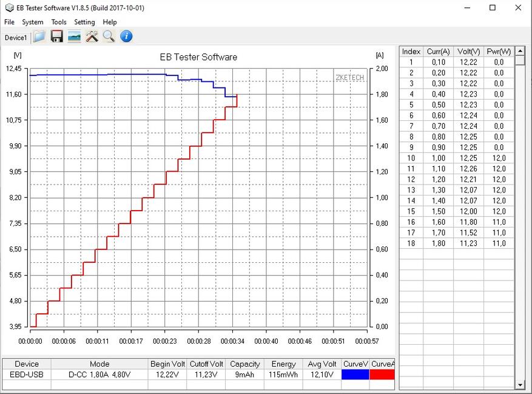Click the data table scroll up arrow
Viewport: 532px width, 394px height.
(520, 51)
